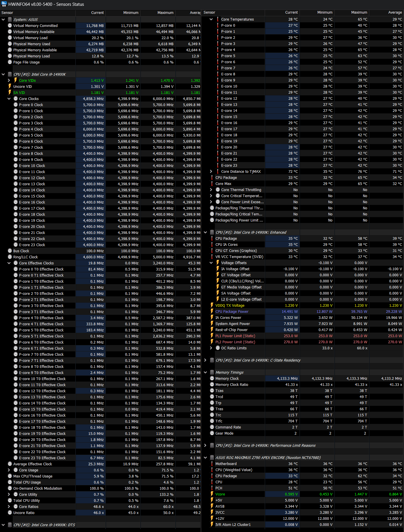This screenshot has height=532, width=404.
Task: Click the lightning icon beside Uncore VID
Action: tap(10, 86)
